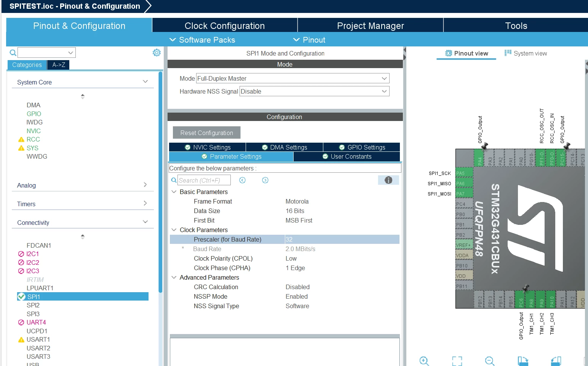This screenshot has height=366, width=588.
Task: Open the Software Packs menu
Action: tap(202, 40)
